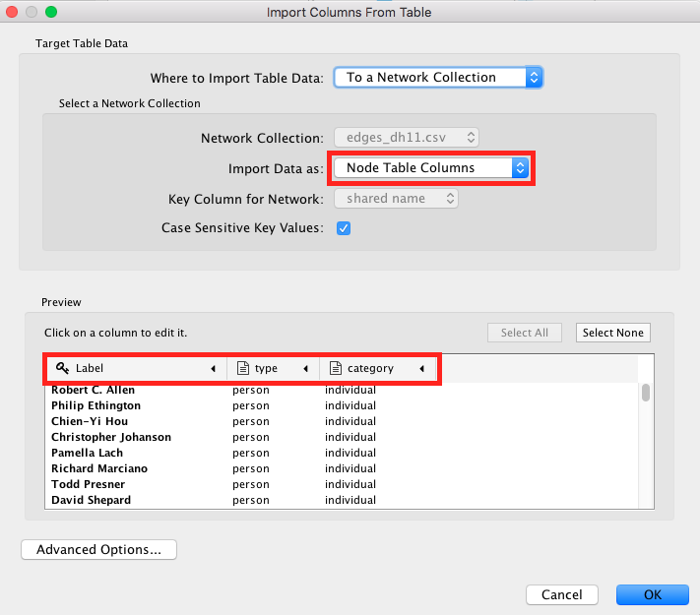Select the Philip Ethington row
This screenshot has height=615, width=700.
coord(342,405)
